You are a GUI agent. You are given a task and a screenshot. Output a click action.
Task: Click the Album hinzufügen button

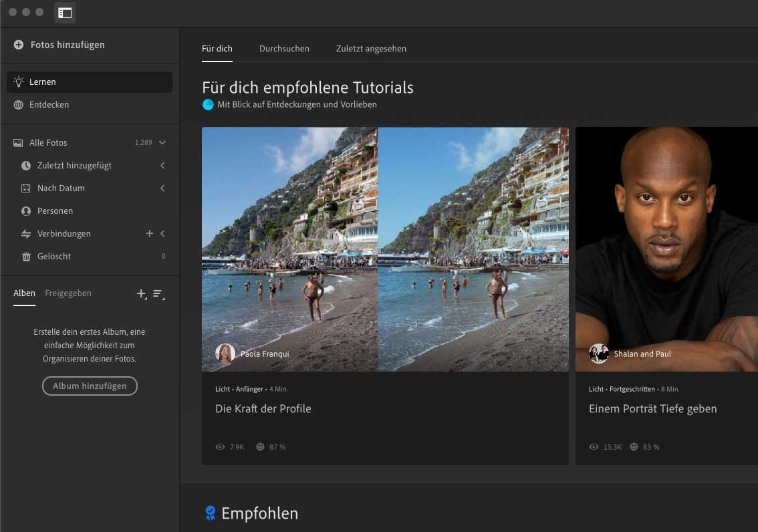90,386
